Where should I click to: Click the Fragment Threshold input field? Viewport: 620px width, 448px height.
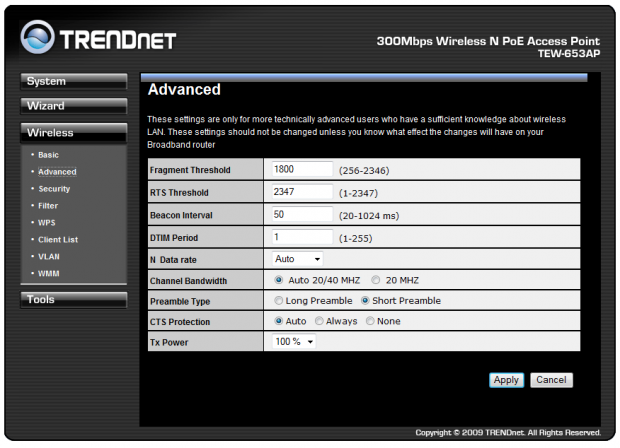coord(302,169)
